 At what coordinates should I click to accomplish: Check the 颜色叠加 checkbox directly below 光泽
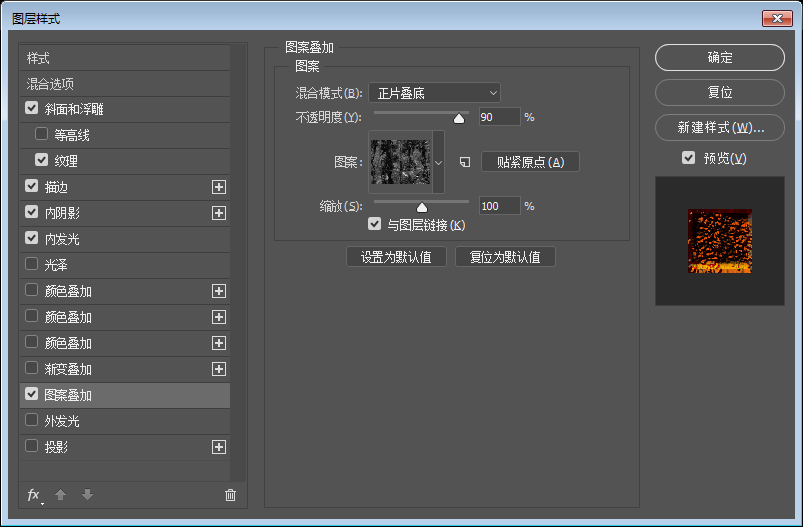pos(32,290)
